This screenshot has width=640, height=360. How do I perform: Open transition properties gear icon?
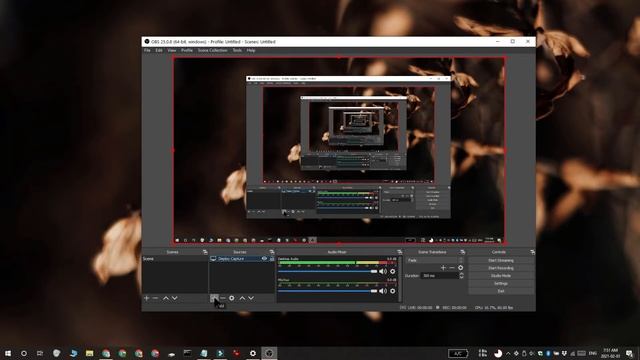coord(460,268)
